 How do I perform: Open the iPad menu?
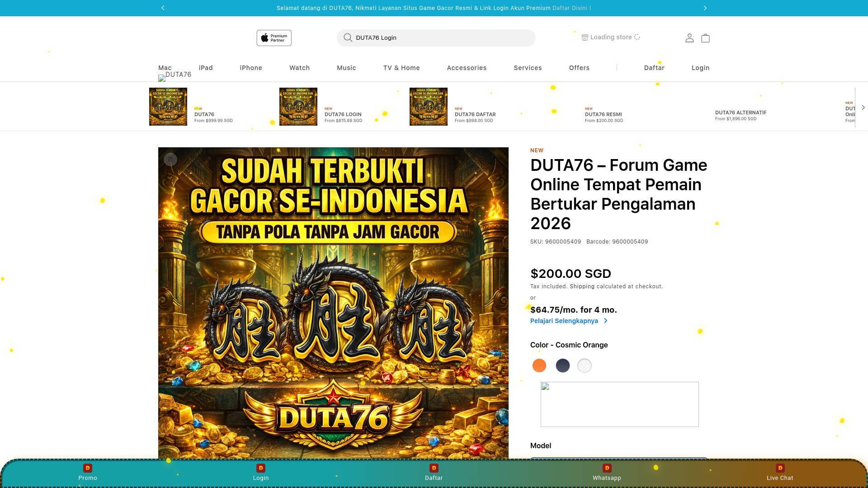[206, 68]
